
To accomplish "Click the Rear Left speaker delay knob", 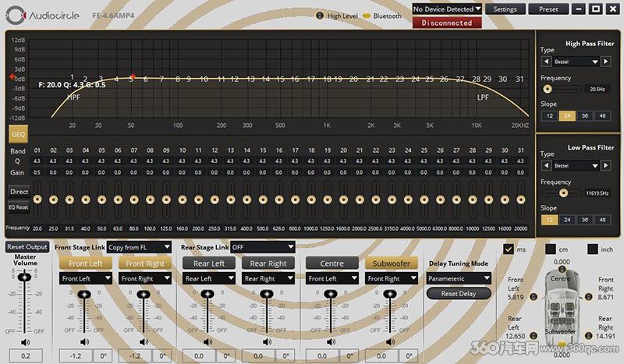I will click(534, 336).
